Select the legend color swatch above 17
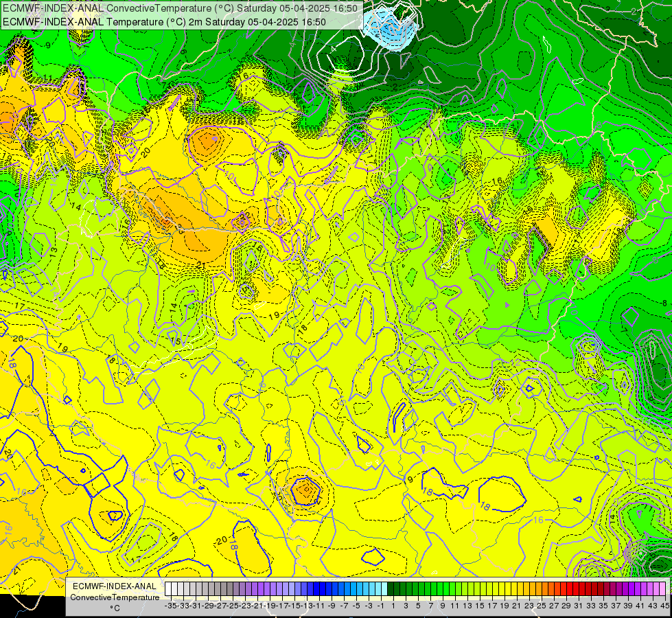Image resolution: width=672 pixels, height=618 pixels. point(490,588)
